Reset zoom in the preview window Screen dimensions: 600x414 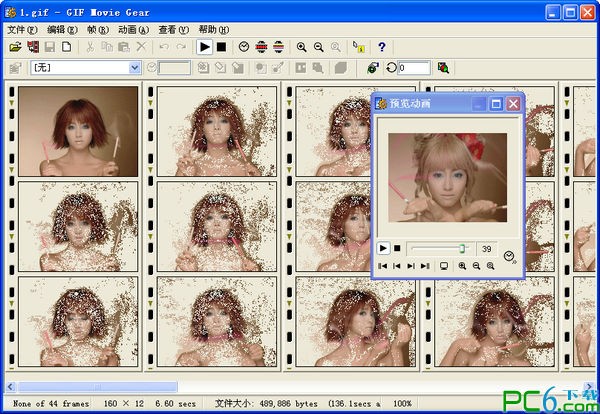click(x=491, y=266)
